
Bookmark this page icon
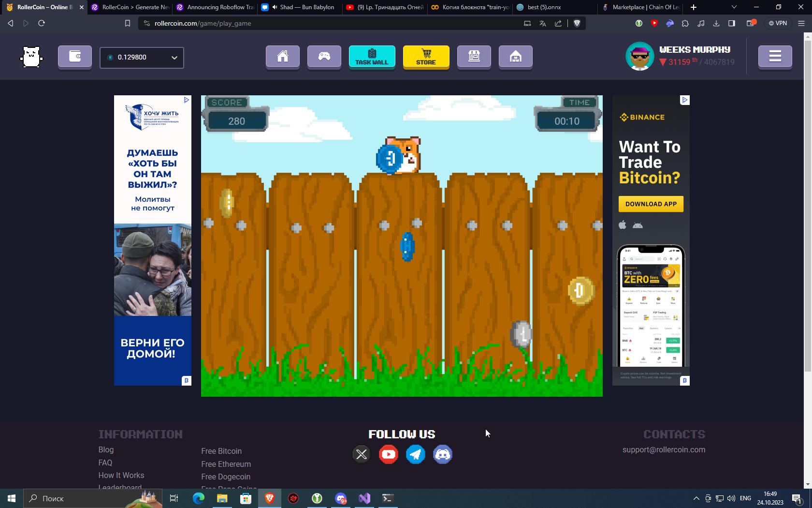pos(128,23)
